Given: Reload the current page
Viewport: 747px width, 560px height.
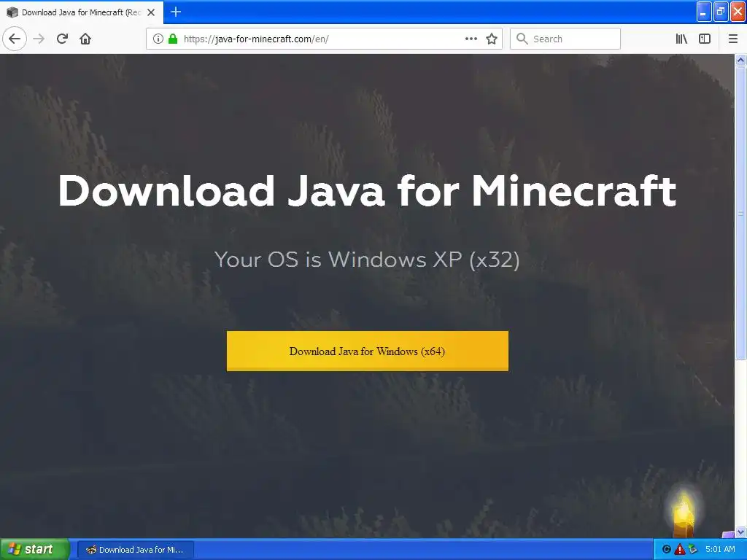Looking at the screenshot, I should click(62, 39).
